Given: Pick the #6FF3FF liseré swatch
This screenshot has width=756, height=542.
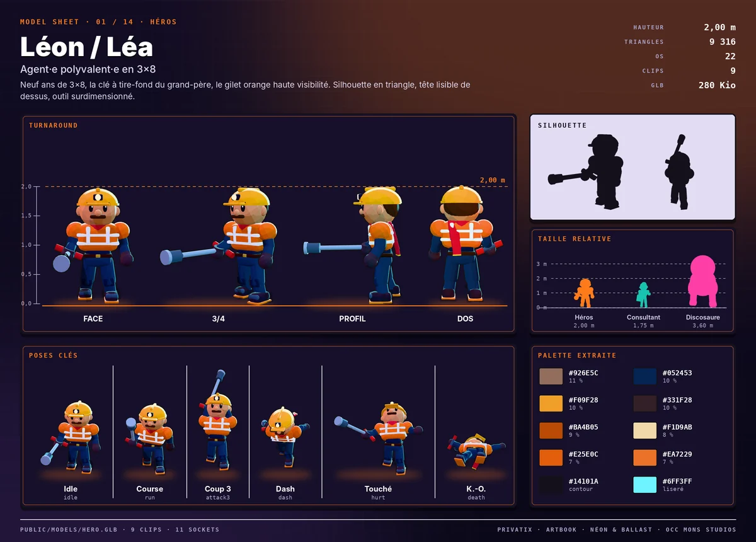Looking at the screenshot, I should (x=644, y=485).
